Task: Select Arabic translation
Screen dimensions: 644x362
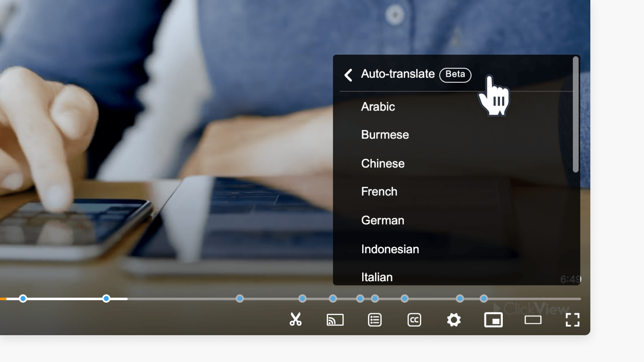Action: [456, 107]
